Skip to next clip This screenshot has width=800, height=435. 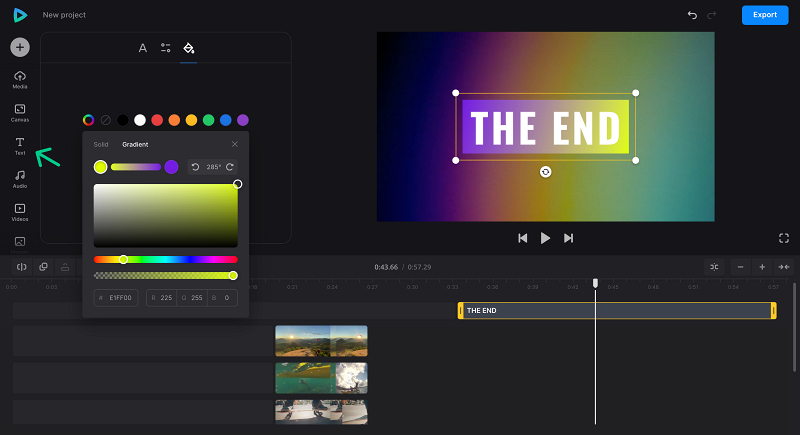point(568,238)
